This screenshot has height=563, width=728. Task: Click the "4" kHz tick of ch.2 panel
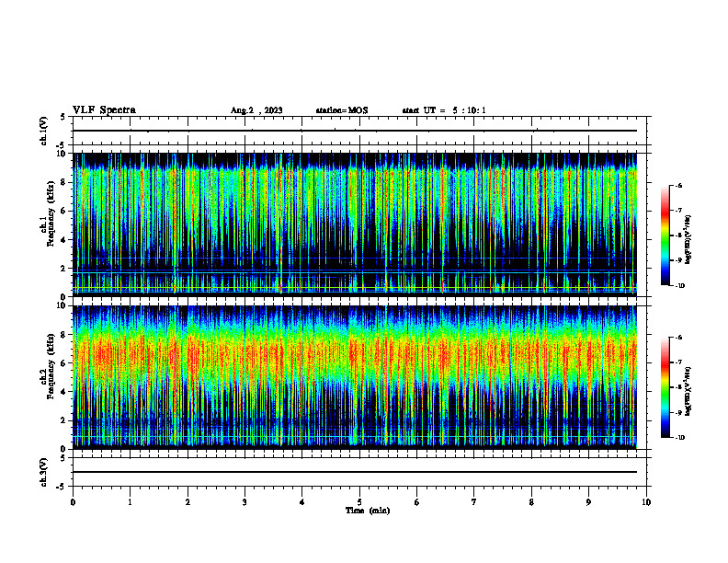coord(63,392)
